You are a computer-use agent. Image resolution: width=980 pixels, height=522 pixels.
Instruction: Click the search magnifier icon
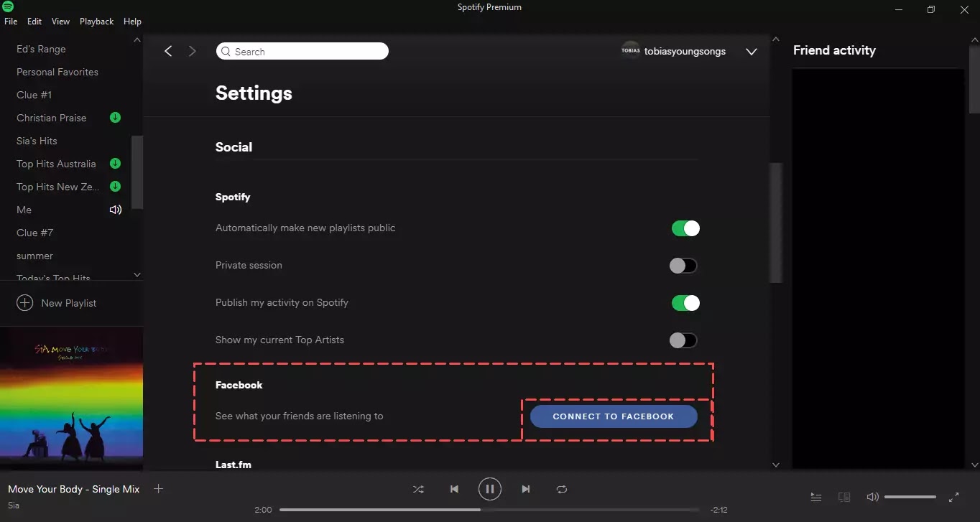click(226, 52)
